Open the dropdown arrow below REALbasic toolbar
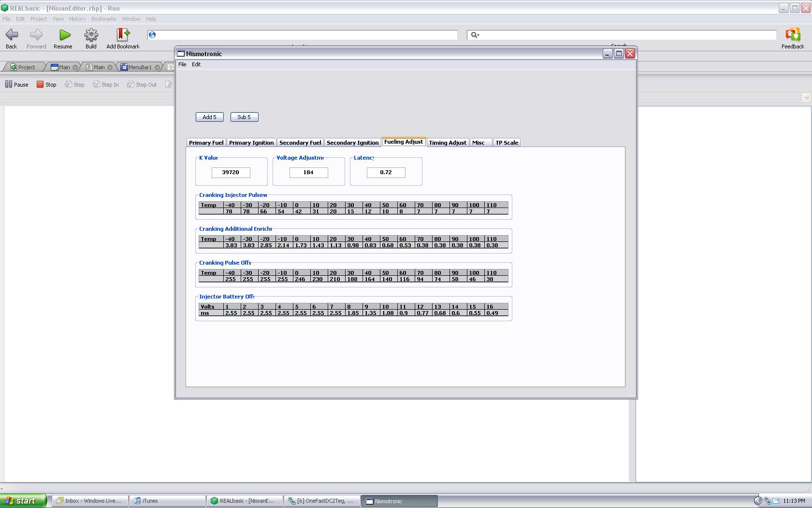812x508 pixels. coord(806,98)
